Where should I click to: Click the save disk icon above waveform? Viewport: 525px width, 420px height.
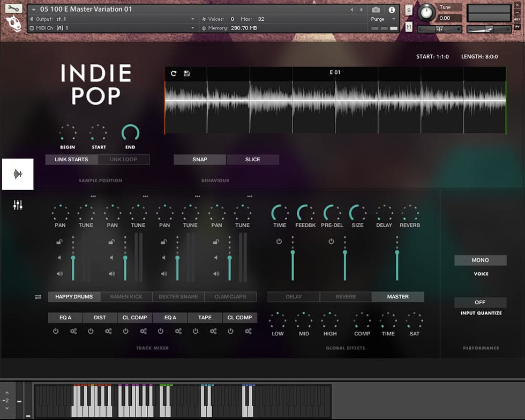tap(186, 73)
